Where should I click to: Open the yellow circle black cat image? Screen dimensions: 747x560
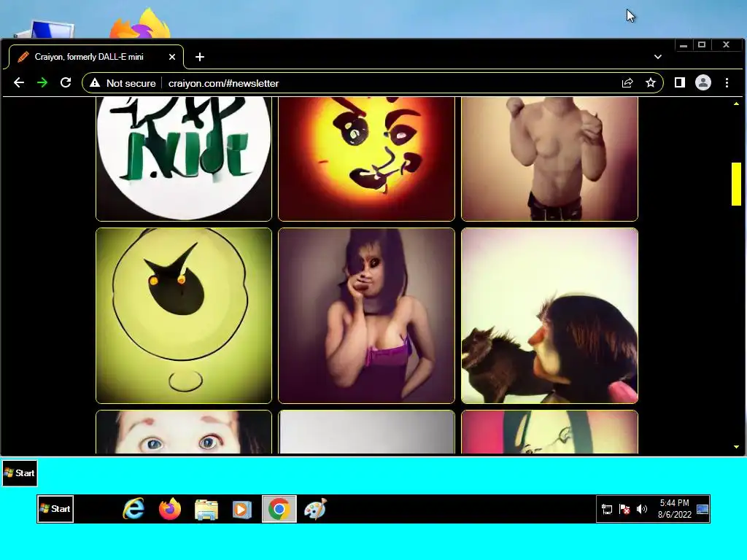pos(184,316)
